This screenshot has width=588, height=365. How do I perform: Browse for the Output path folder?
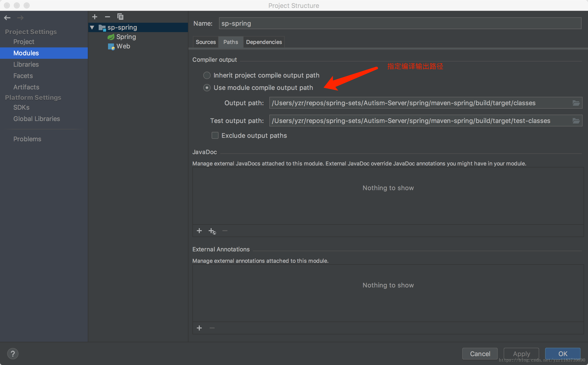click(x=576, y=103)
